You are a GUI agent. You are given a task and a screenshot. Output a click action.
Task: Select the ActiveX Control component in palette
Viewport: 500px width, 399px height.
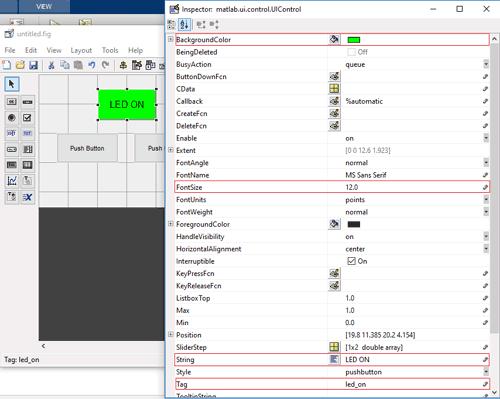[27, 197]
